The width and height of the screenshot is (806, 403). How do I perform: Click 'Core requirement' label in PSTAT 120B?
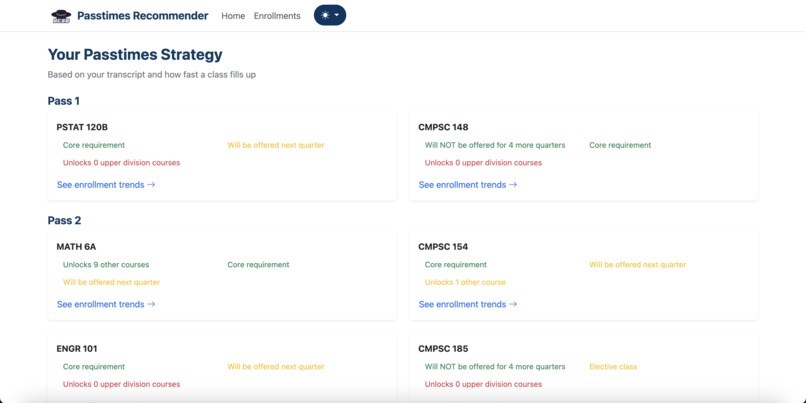(x=94, y=145)
